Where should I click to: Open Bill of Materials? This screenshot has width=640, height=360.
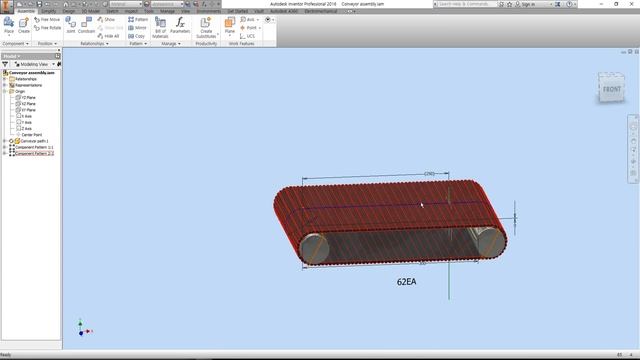[160, 27]
